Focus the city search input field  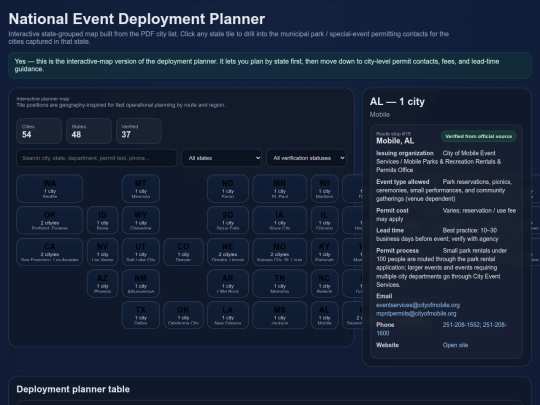tap(96, 158)
